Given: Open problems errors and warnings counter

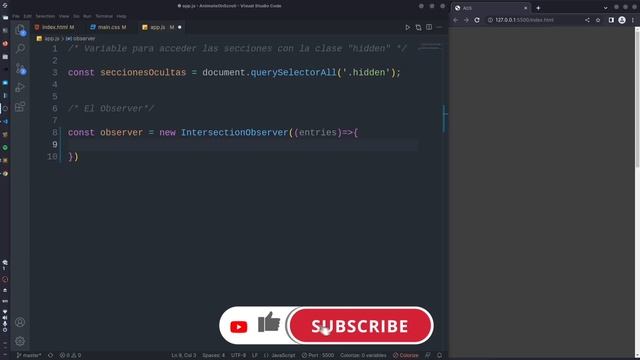Looking at the screenshot, I should click(70, 355).
